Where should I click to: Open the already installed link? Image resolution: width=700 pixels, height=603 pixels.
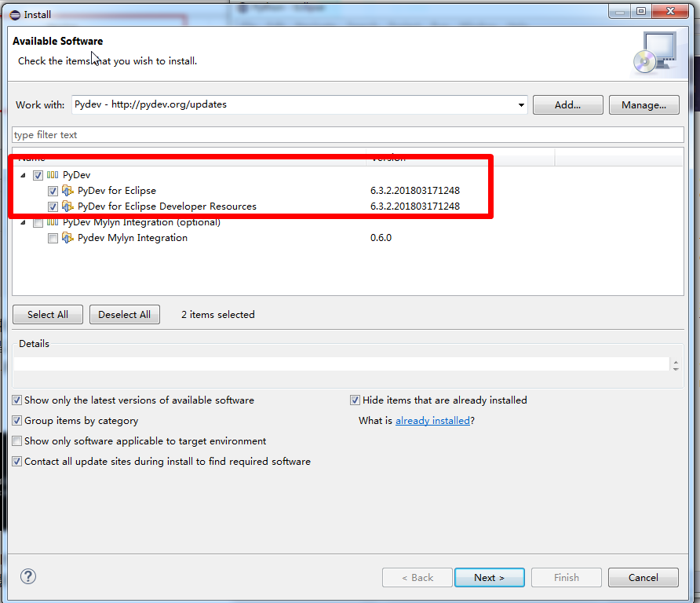click(x=432, y=421)
